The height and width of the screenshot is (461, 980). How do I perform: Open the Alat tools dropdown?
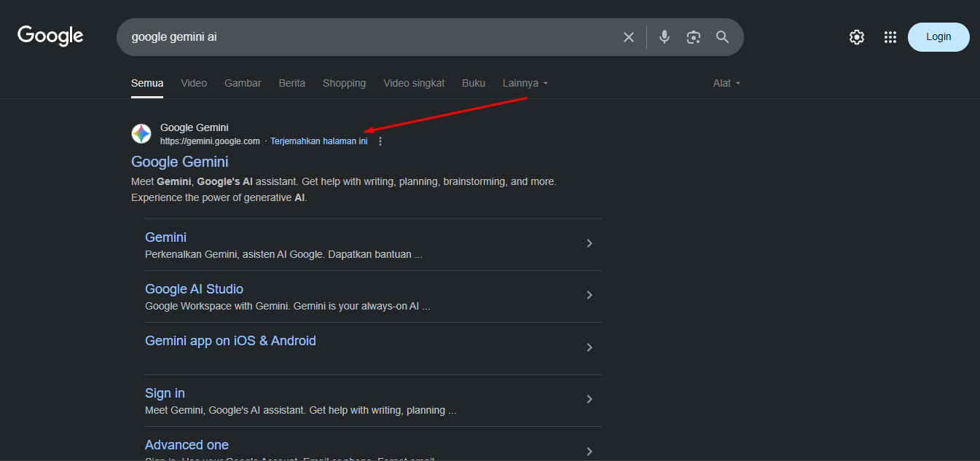726,83
